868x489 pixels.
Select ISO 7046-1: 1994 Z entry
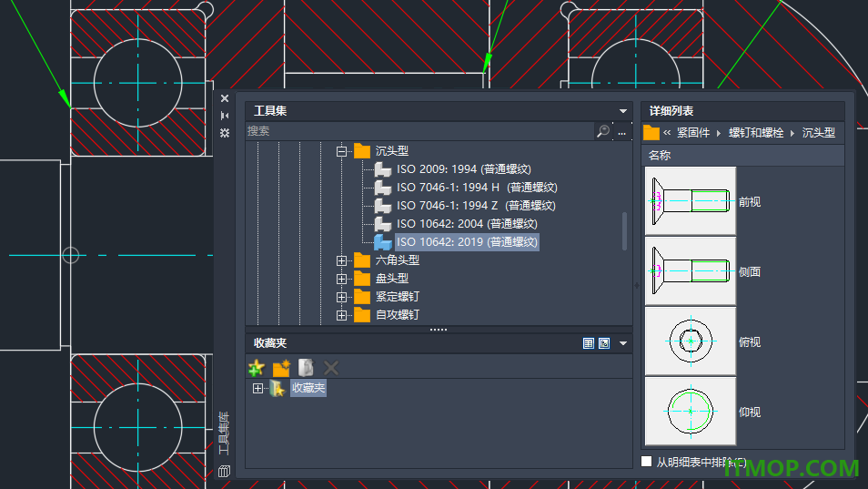[476, 206]
